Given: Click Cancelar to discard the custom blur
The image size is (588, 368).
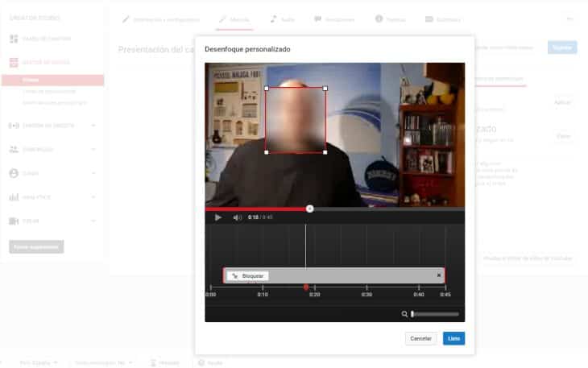Looking at the screenshot, I should (420, 338).
